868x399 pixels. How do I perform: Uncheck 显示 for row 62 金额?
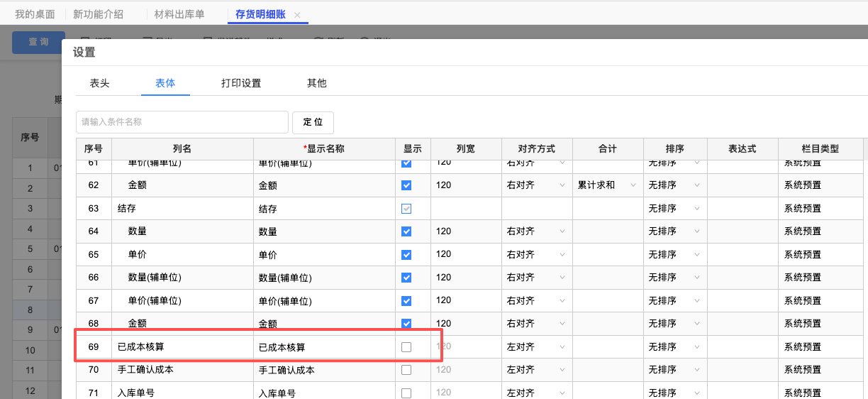pos(406,185)
